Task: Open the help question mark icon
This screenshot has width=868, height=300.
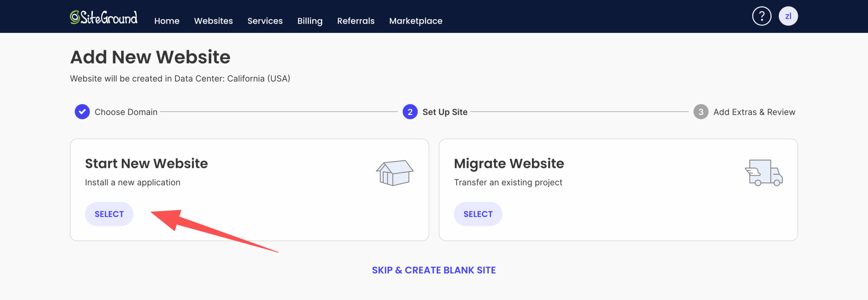Action: 762,16
